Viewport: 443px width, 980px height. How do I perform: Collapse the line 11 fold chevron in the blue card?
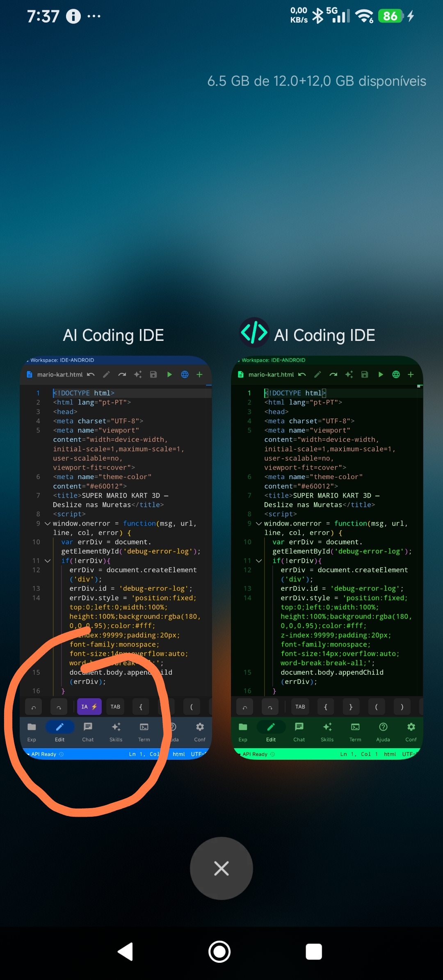pos(48,561)
